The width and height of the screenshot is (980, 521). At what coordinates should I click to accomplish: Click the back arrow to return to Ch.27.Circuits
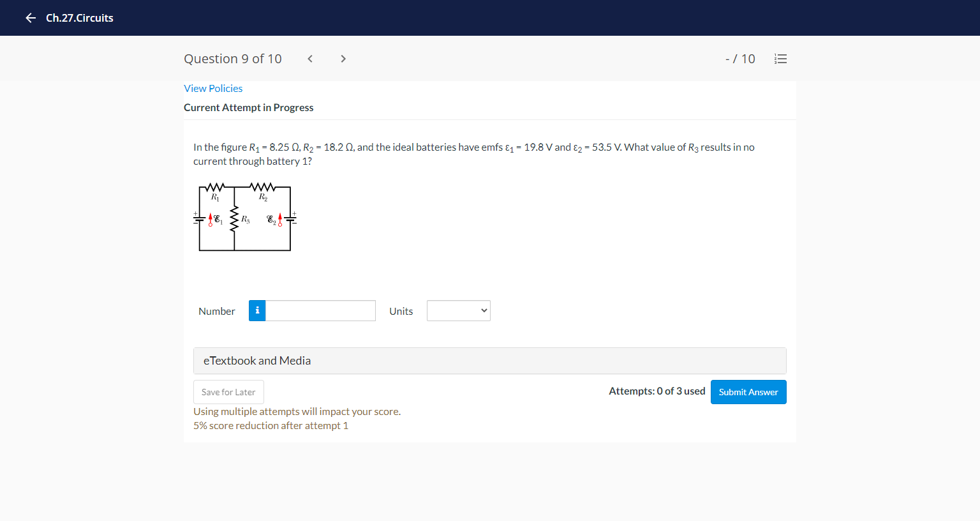(30, 18)
